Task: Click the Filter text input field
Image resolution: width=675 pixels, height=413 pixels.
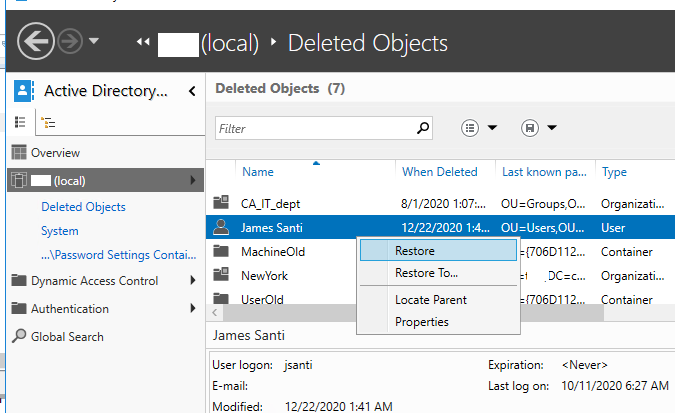Action: [x=314, y=128]
